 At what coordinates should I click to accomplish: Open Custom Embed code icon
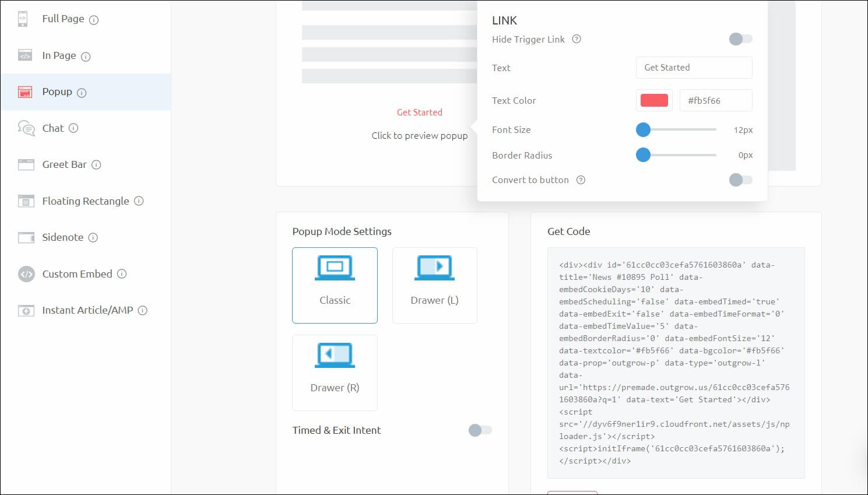pos(26,274)
